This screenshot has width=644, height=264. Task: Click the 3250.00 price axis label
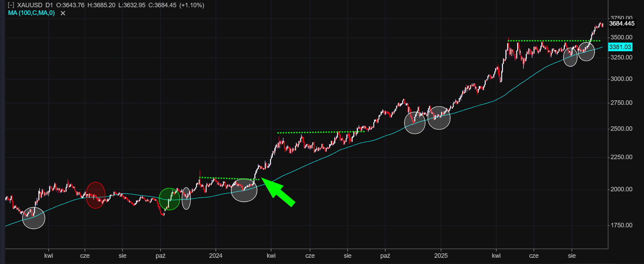(x=621, y=57)
